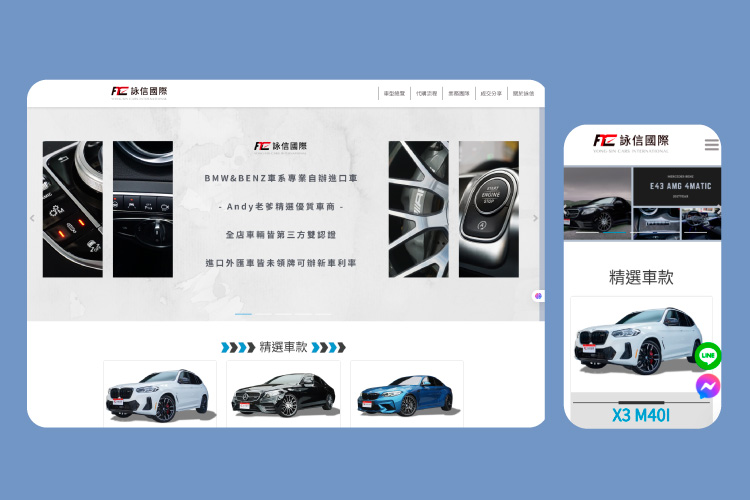Click the 精選車款 heading in mobile view
This screenshot has width=750, height=500.
click(641, 277)
